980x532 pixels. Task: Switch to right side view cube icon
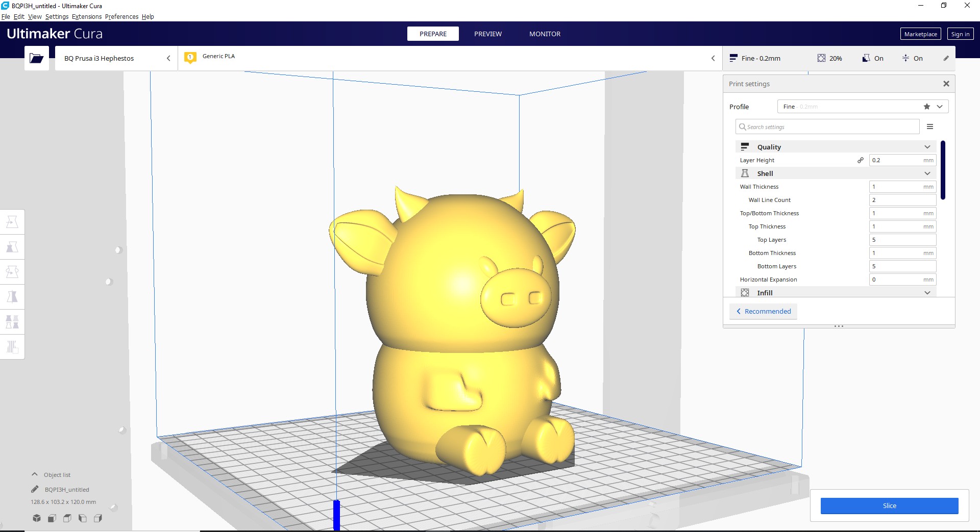[98, 518]
